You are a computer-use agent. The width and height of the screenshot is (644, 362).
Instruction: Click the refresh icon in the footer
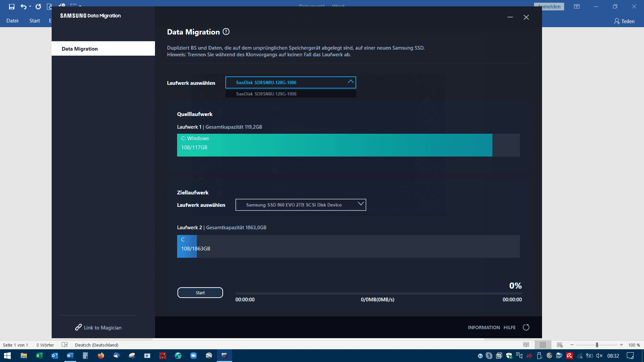pyautogui.click(x=526, y=327)
